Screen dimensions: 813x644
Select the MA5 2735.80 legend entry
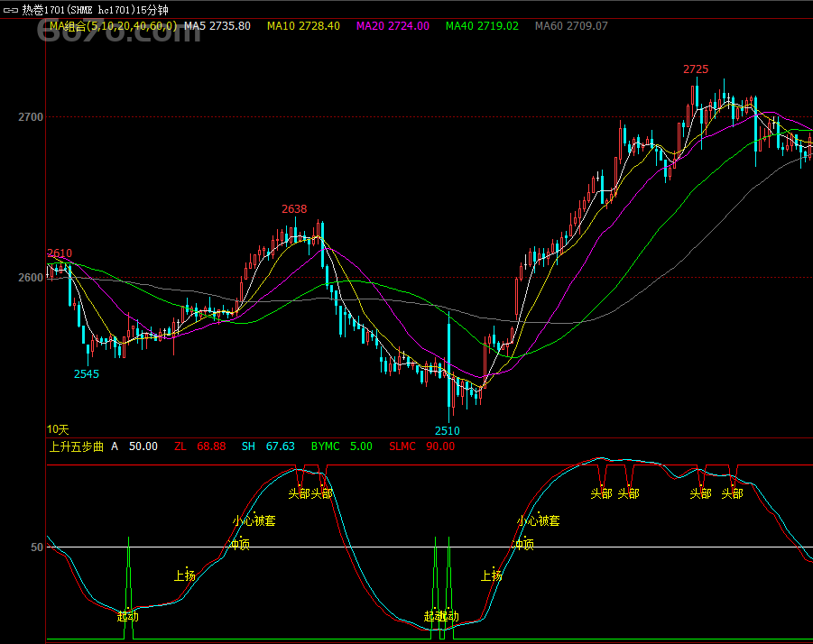217,26
